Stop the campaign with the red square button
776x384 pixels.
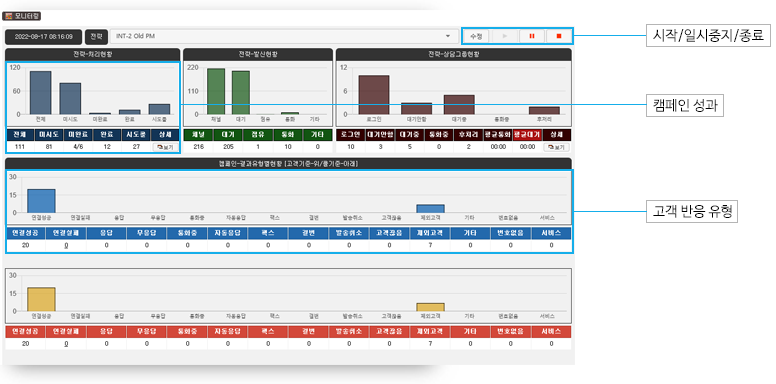559,36
